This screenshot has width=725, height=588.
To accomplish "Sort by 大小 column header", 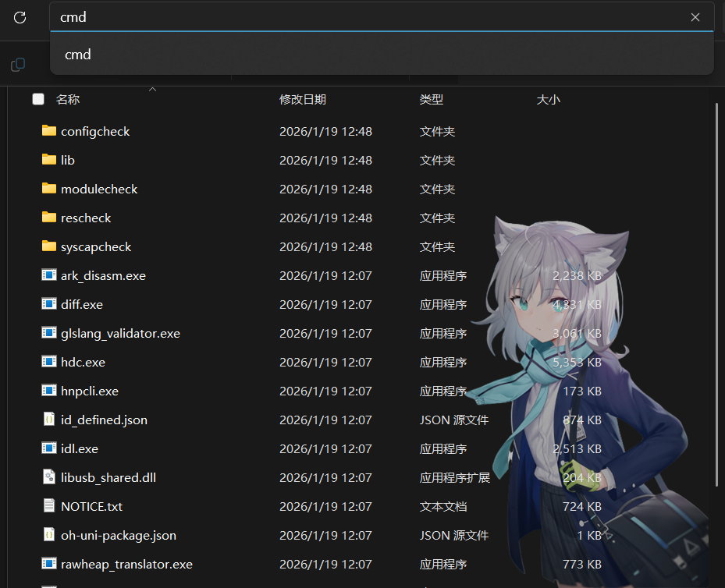I will pyautogui.click(x=548, y=99).
